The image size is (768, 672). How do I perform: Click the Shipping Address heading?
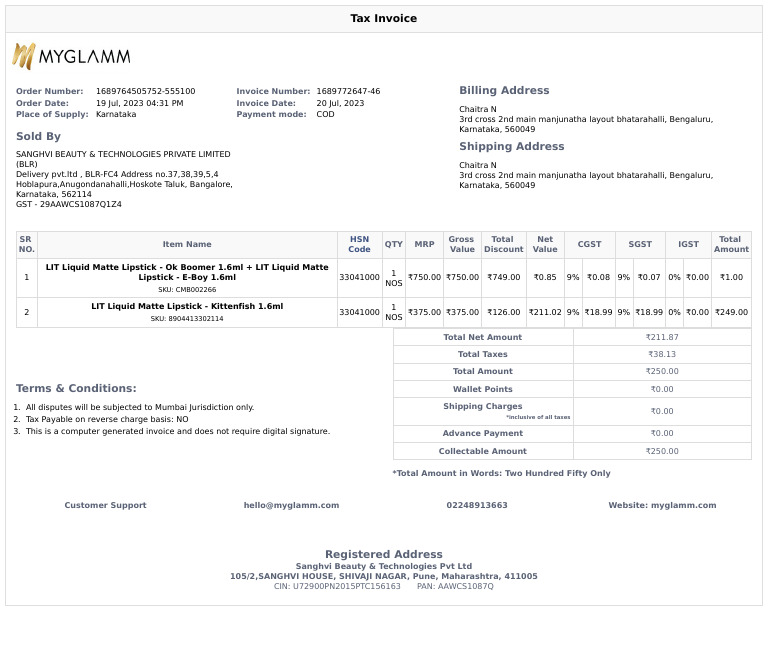511,146
